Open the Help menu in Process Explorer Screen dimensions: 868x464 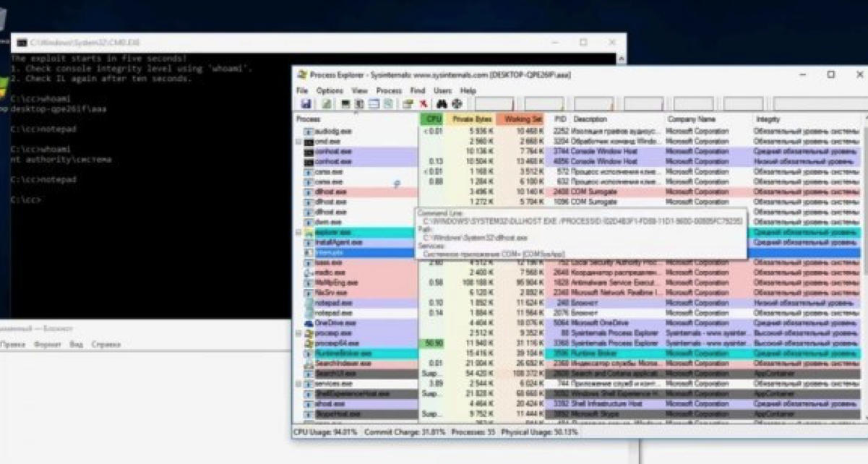point(468,90)
